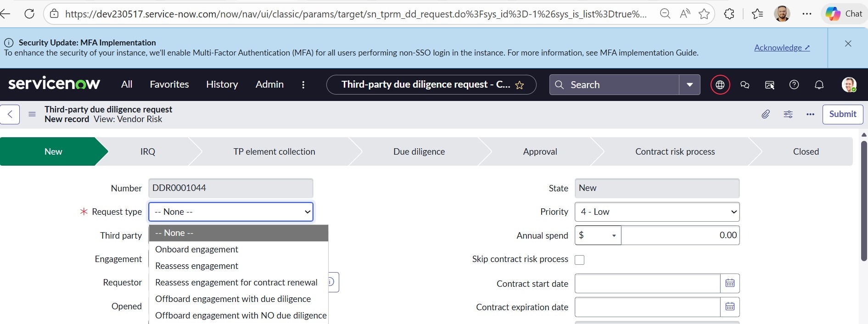Open the globe scope/domain picker icon
This screenshot has height=324, width=868.
click(720, 85)
